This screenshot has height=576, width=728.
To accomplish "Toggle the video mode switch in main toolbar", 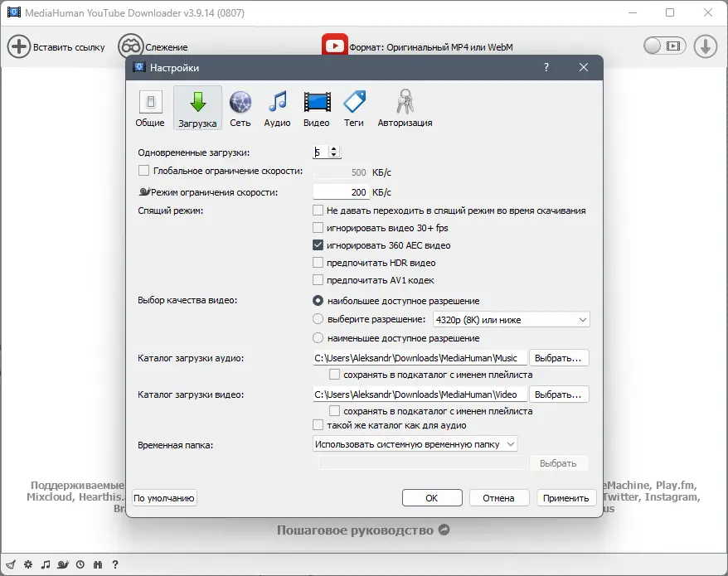I will point(664,46).
